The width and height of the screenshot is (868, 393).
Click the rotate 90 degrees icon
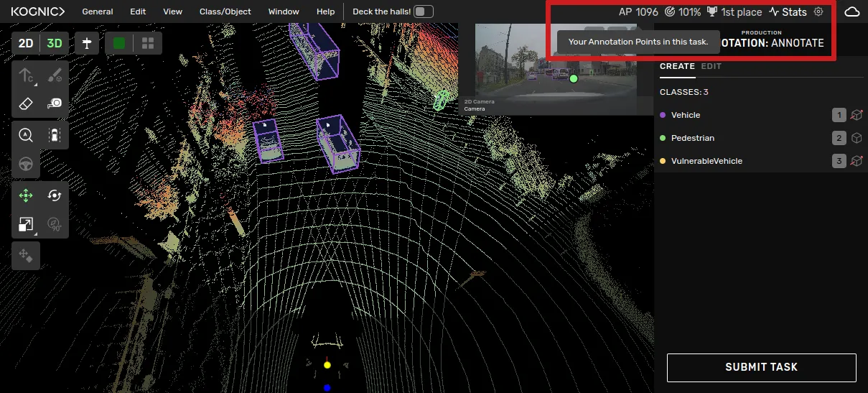[x=55, y=224]
